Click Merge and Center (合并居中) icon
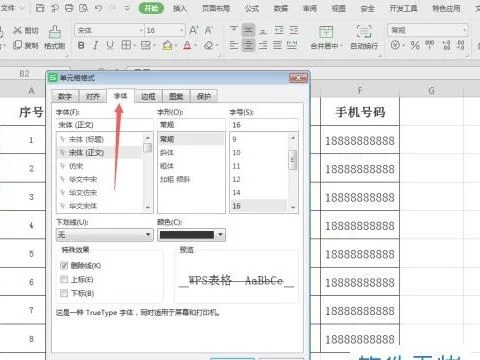The height and width of the screenshot is (360, 480). click(326, 32)
